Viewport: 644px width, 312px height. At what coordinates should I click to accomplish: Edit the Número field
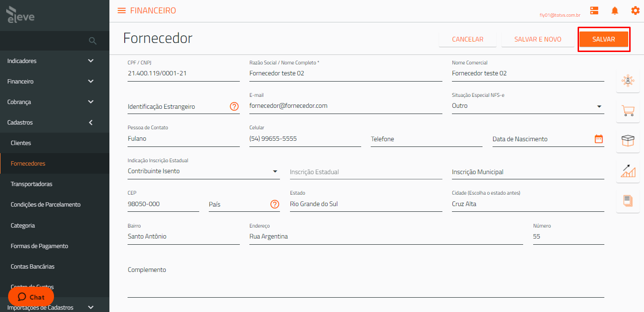(569, 237)
